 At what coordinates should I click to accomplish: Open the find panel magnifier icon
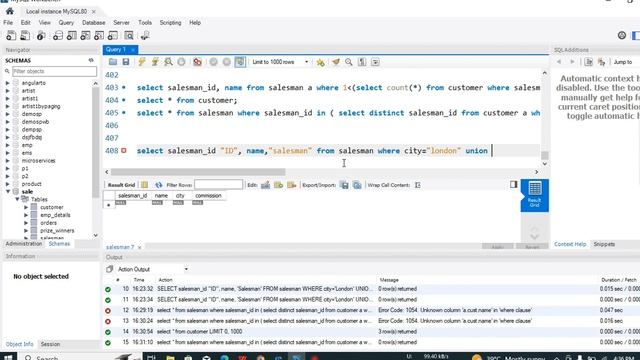pyautogui.click(x=349, y=62)
